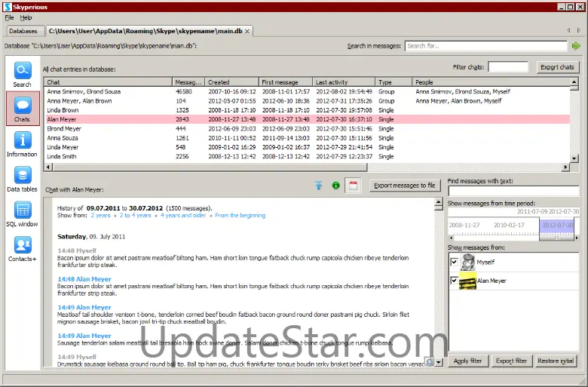Focus the Find messages with text field
588x387 pixels.
[x=513, y=191]
